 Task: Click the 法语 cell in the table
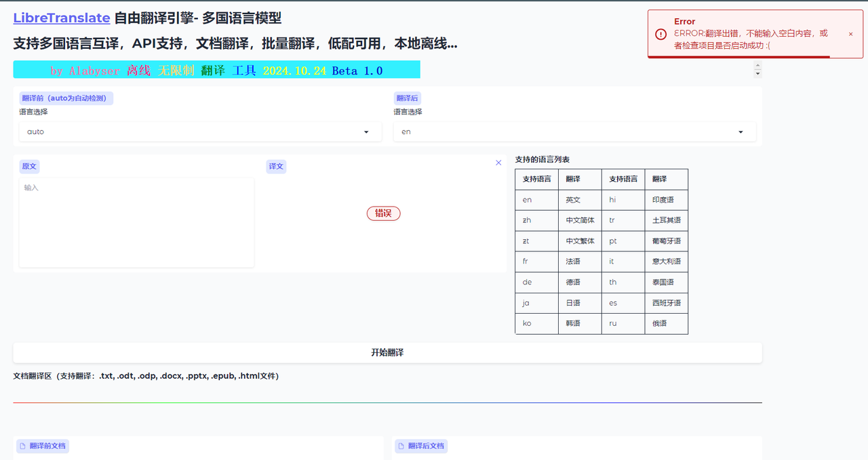580,262
